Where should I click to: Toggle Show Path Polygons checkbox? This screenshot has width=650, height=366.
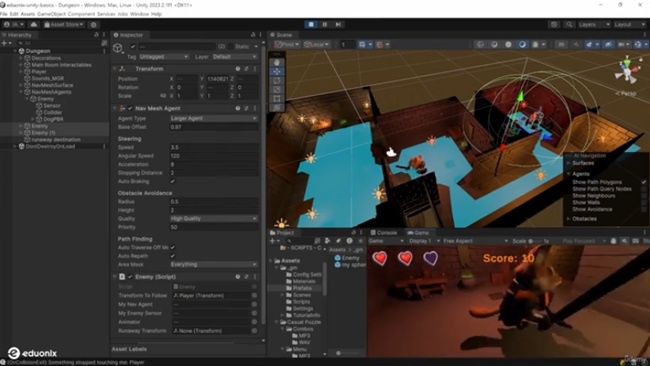(x=644, y=182)
